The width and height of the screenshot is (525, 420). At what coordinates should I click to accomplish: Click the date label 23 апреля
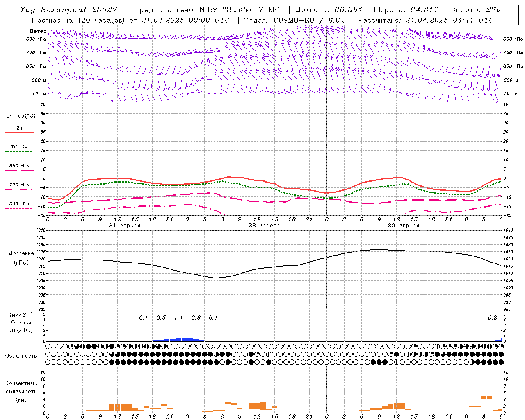click(x=403, y=226)
